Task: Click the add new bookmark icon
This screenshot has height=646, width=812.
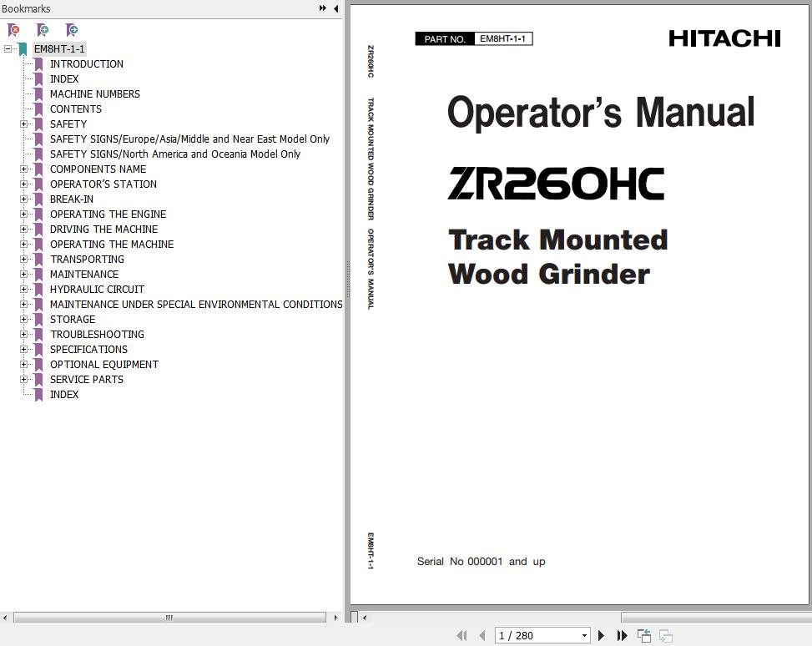Action: (43, 30)
